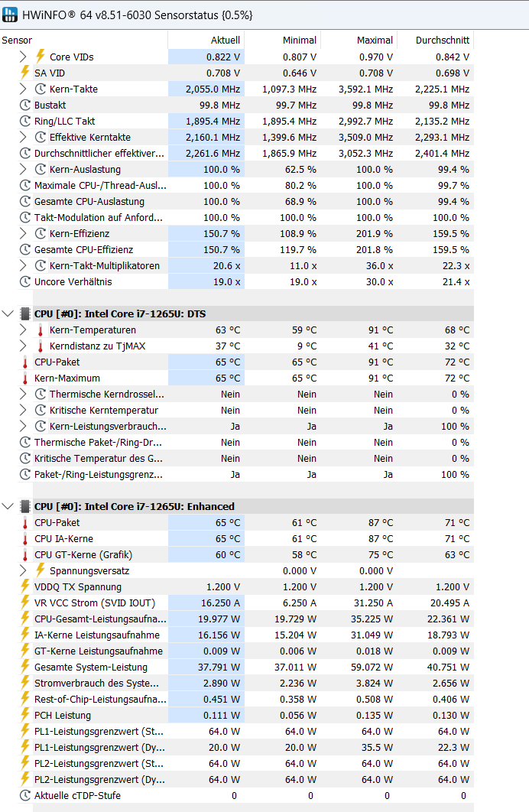Expand the Core VIDs sensor row
The height and width of the screenshot is (812, 529).
(x=23, y=57)
